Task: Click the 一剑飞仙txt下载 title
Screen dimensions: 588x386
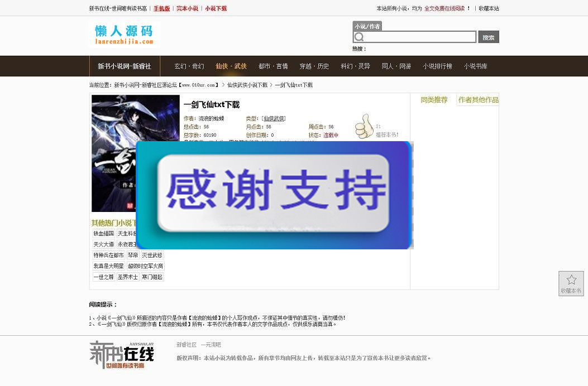Action: tap(212, 104)
